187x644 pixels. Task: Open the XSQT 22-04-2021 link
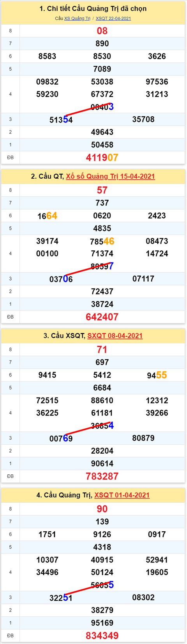[113, 18]
